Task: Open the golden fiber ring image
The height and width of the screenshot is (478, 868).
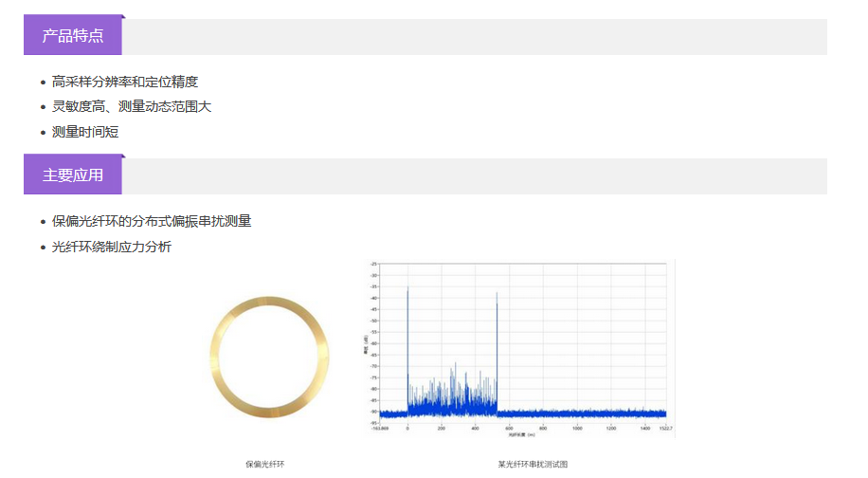Action: click(269, 356)
